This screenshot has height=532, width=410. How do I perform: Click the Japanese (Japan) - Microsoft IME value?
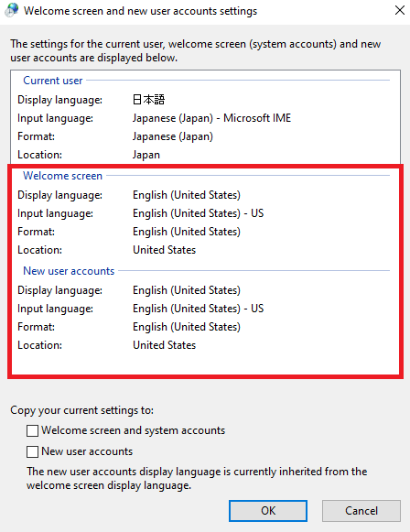click(x=211, y=118)
